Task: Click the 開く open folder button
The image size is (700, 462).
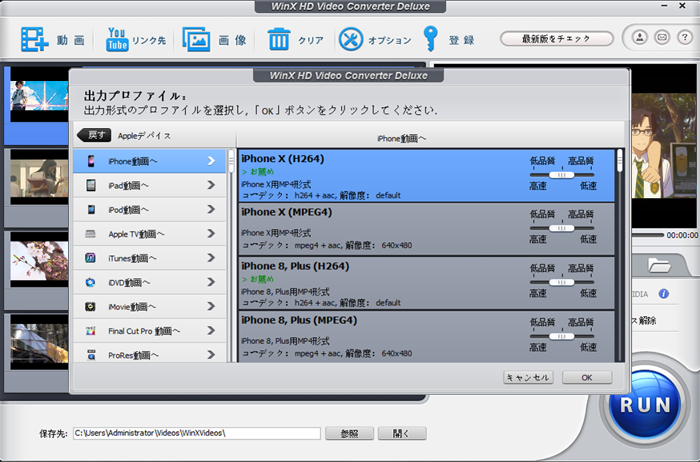Action: 402,433
